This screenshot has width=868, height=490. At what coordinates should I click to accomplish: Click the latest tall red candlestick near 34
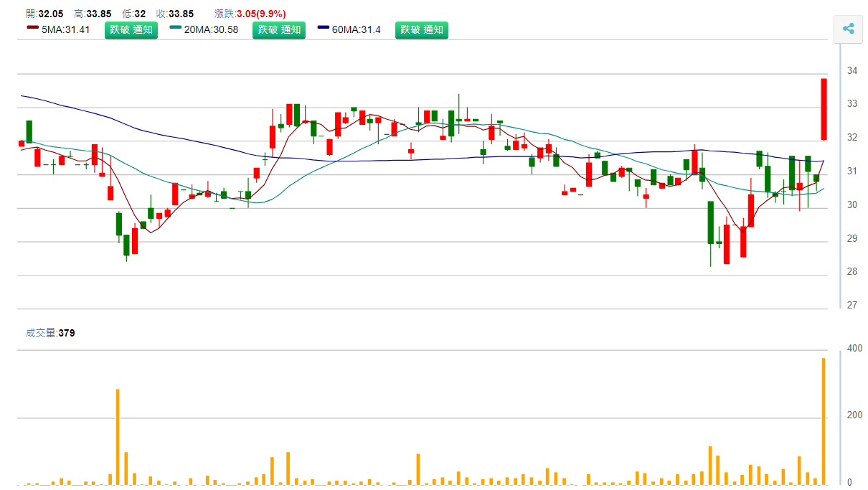click(824, 109)
